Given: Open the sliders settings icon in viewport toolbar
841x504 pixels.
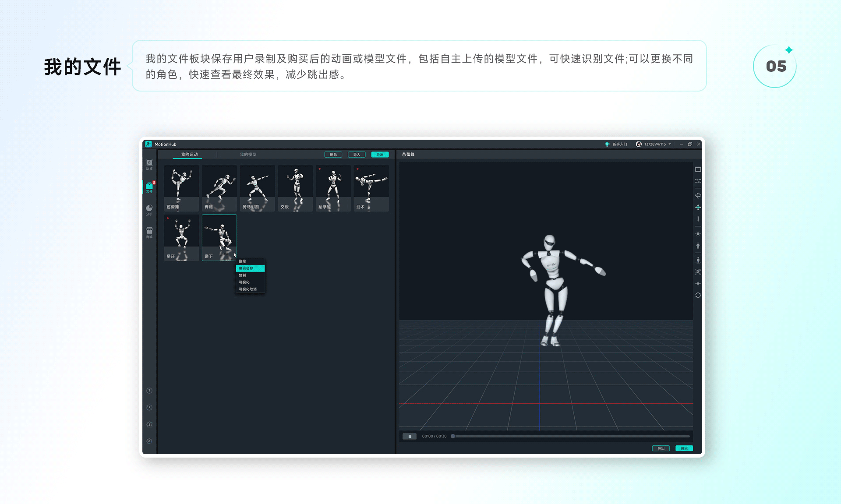Looking at the screenshot, I should (698, 181).
